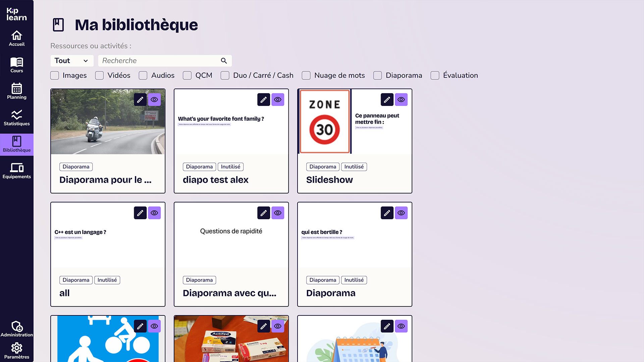Check the Images filter
644x362 pixels.
point(55,75)
